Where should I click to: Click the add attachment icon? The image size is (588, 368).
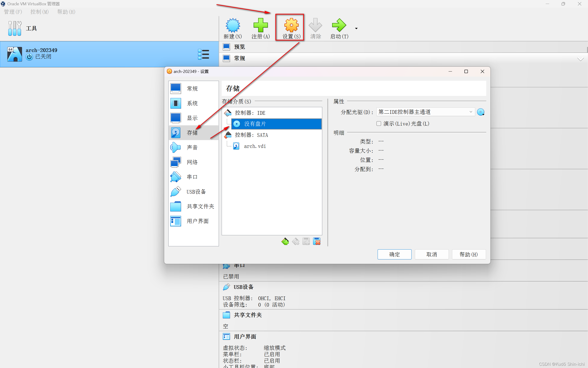[306, 241]
